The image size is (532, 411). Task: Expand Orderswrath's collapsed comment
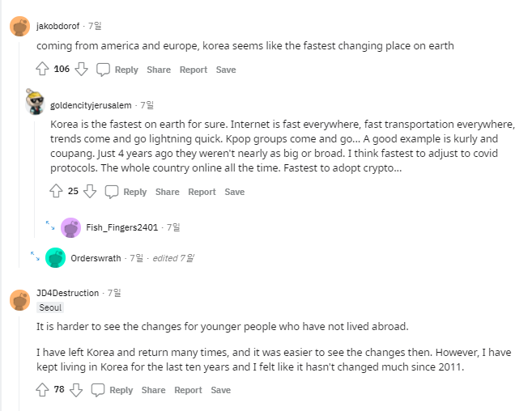tap(35, 256)
